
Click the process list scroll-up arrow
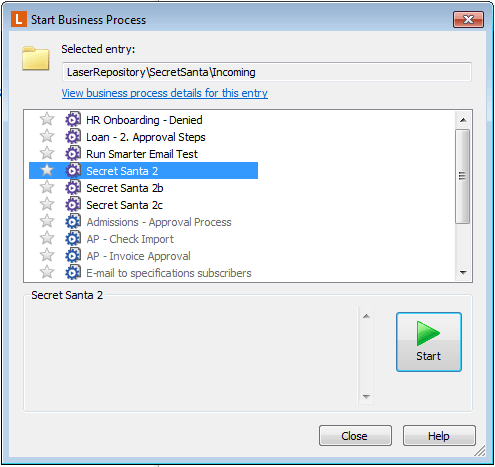pos(463,120)
